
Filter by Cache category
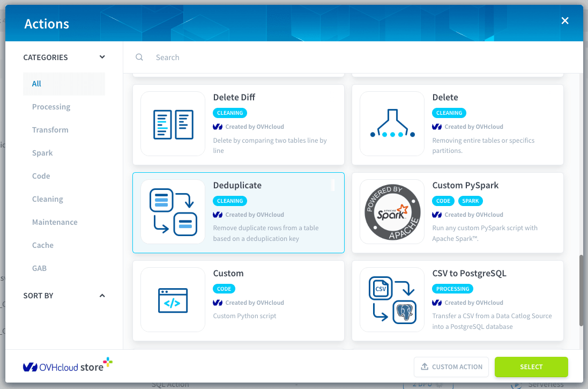pos(43,245)
